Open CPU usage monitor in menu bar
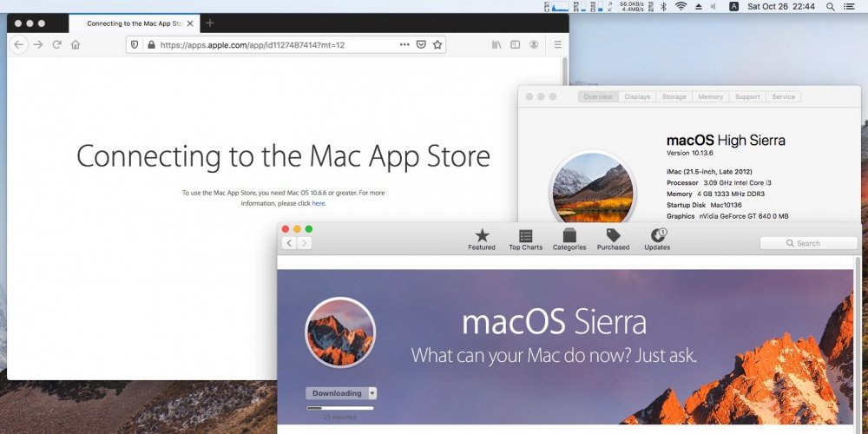868x434 pixels. click(558, 7)
